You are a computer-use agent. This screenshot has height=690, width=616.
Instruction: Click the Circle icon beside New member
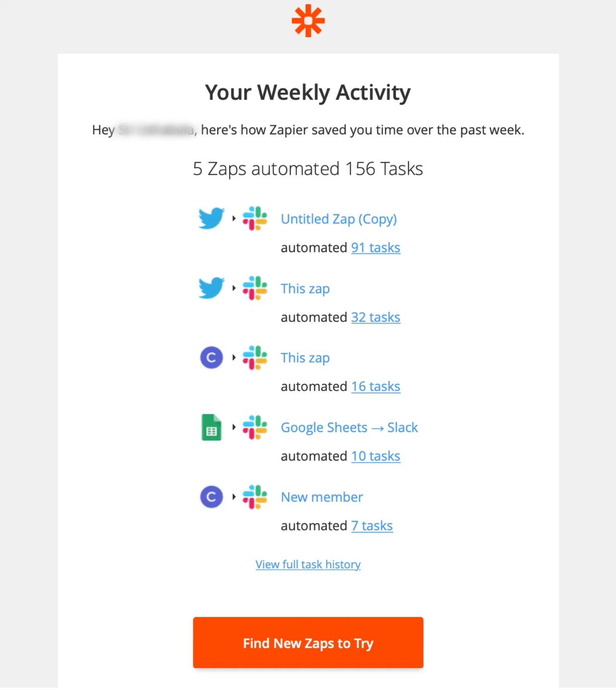[x=211, y=497]
